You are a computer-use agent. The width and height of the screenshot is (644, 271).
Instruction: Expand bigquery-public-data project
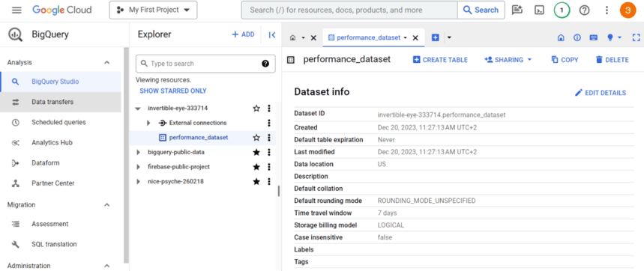139,152
